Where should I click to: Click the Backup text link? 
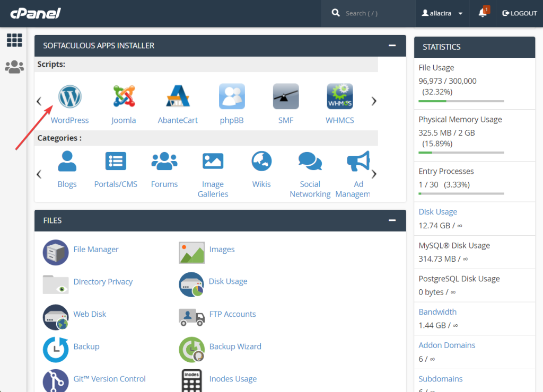pyautogui.click(x=86, y=346)
